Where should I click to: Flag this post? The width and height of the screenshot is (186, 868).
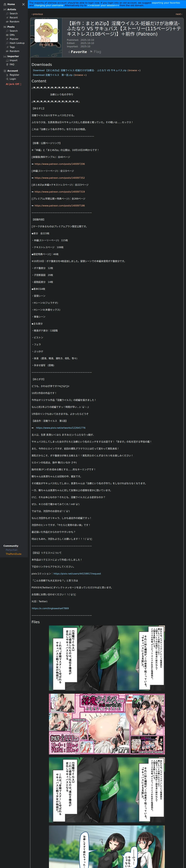(x=95, y=52)
